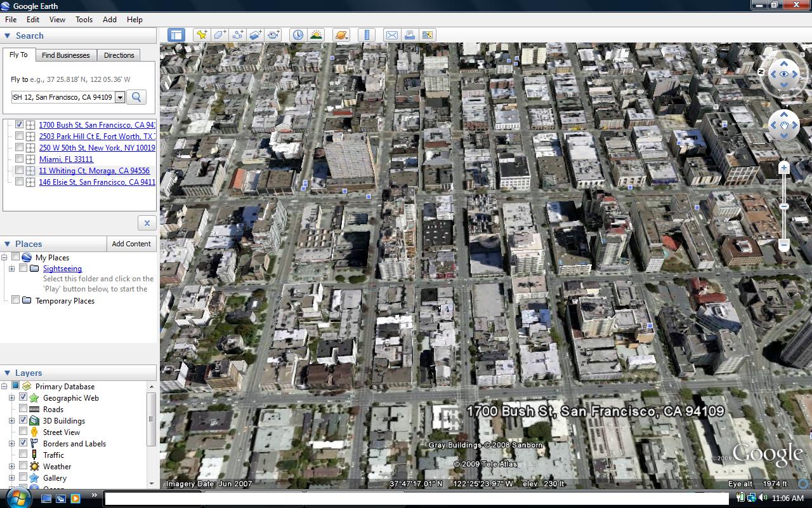The height and width of the screenshot is (508, 812).
Task: Expand the 3D Buildings layer
Action: [x=11, y=420]
